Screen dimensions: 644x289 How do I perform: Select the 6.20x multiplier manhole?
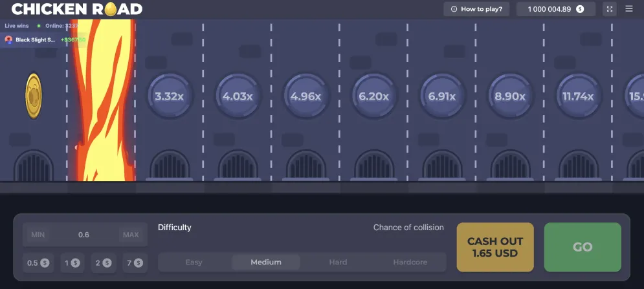(x=373, y=96)
